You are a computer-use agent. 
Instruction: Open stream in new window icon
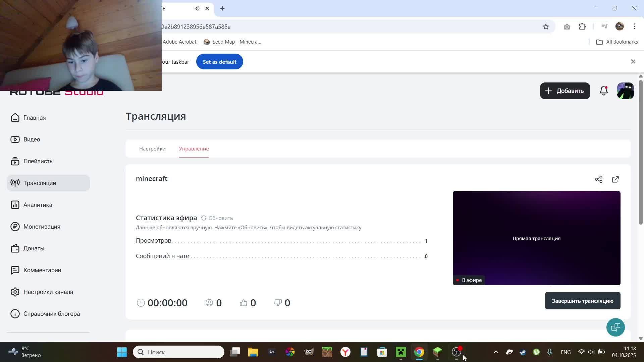615,179
